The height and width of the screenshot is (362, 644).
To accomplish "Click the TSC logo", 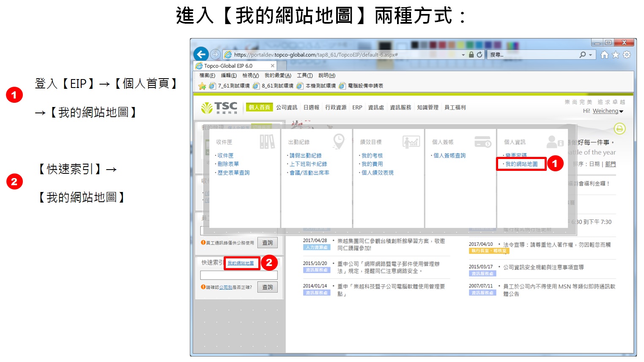I will coord(219,108).
